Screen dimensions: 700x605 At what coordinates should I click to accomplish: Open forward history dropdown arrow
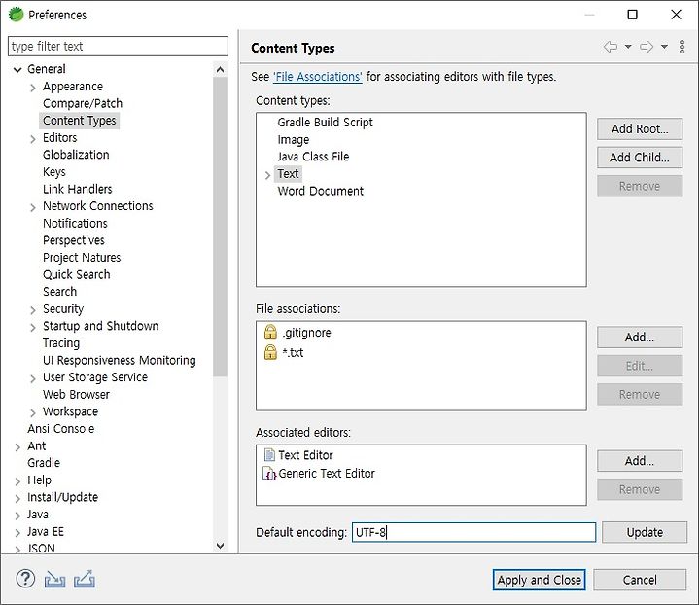[x=664, y=47]
